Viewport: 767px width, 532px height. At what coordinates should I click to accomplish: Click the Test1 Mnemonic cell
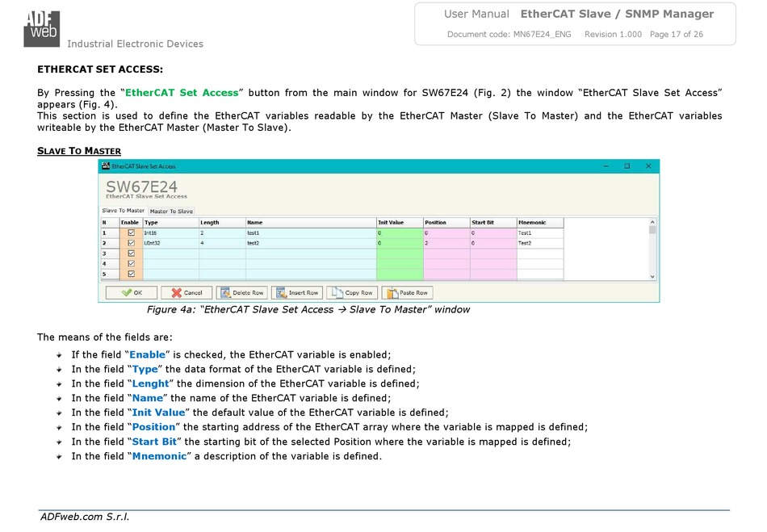[x=539, y=232]
